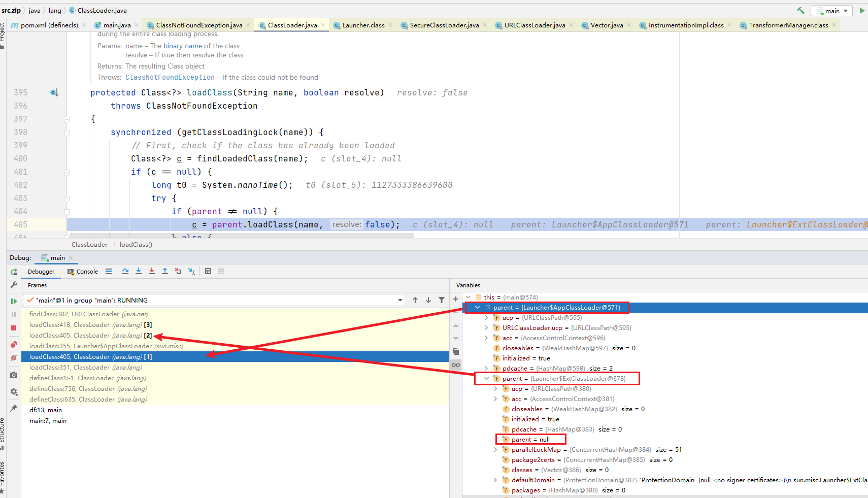This screenshot has width=868, height=498.
Task: Switch to the Debugger tab
Action: [41, 272]
